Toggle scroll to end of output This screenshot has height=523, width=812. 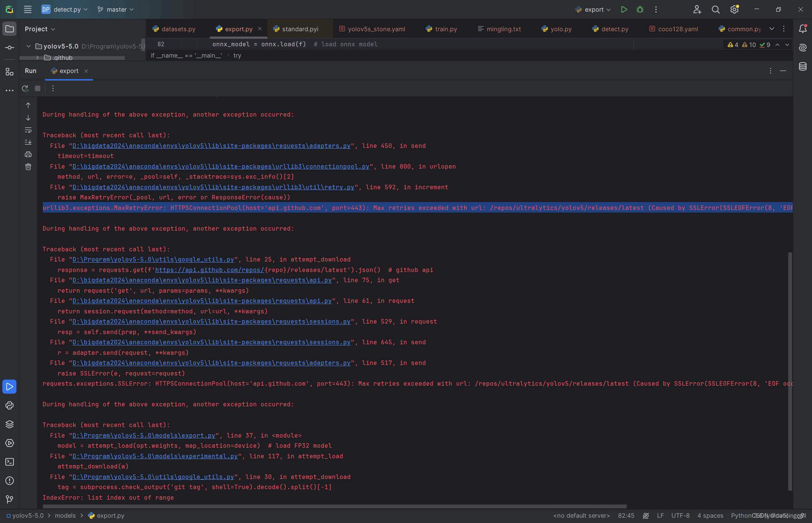pyautogui.click(x=28, y=142)
